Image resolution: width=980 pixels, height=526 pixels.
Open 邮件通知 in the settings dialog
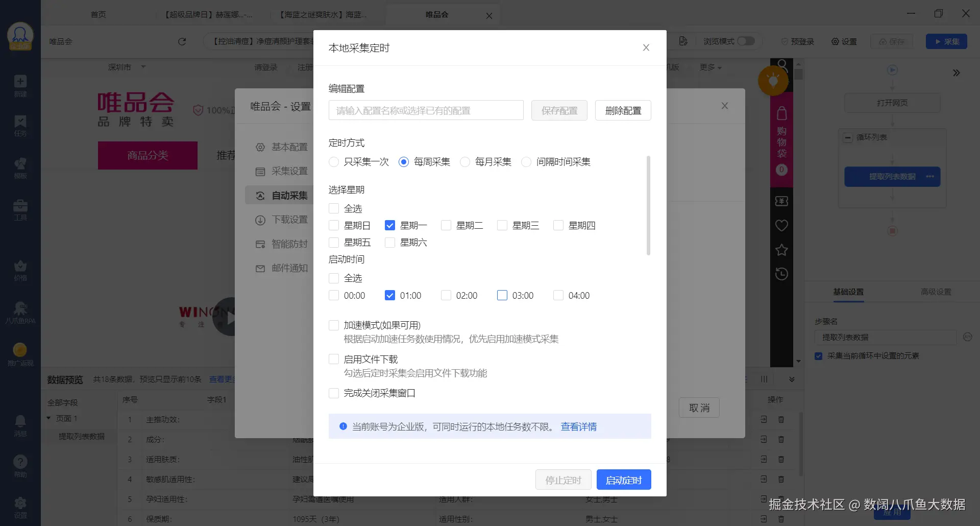click(x=282, y=268)
